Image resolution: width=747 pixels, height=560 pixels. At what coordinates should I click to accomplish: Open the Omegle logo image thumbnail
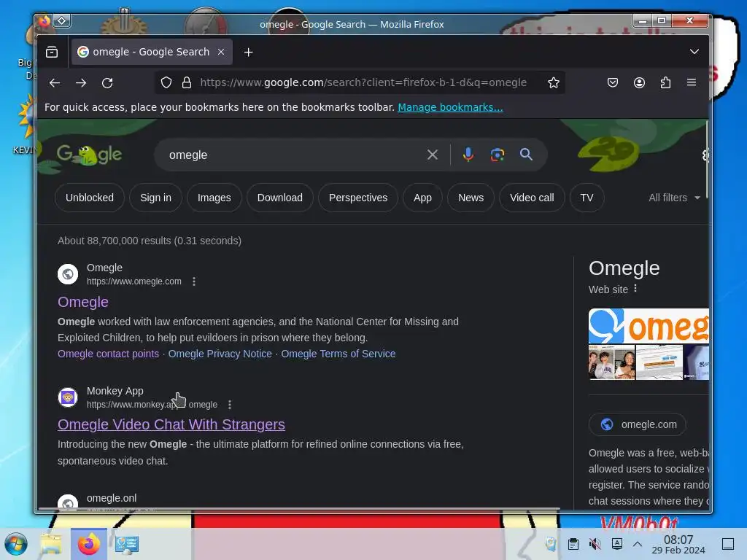tap(649, 326)
